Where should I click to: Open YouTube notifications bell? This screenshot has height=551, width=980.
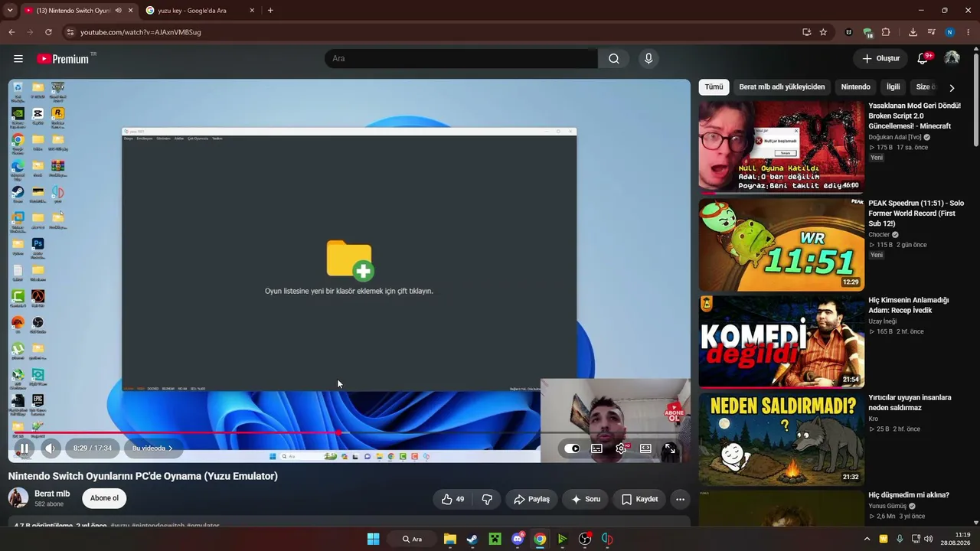coord(923,59)
